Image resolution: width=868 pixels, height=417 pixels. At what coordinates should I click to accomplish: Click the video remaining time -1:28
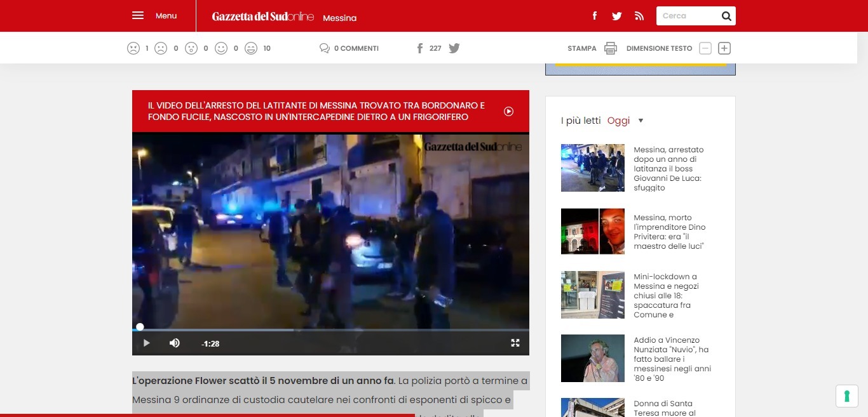pos(210,343)
